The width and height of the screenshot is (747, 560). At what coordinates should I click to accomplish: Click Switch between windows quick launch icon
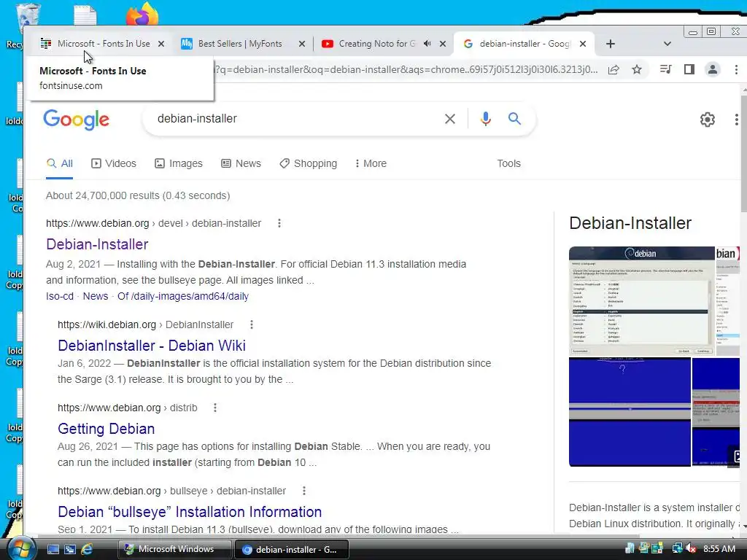coord(69,549)
